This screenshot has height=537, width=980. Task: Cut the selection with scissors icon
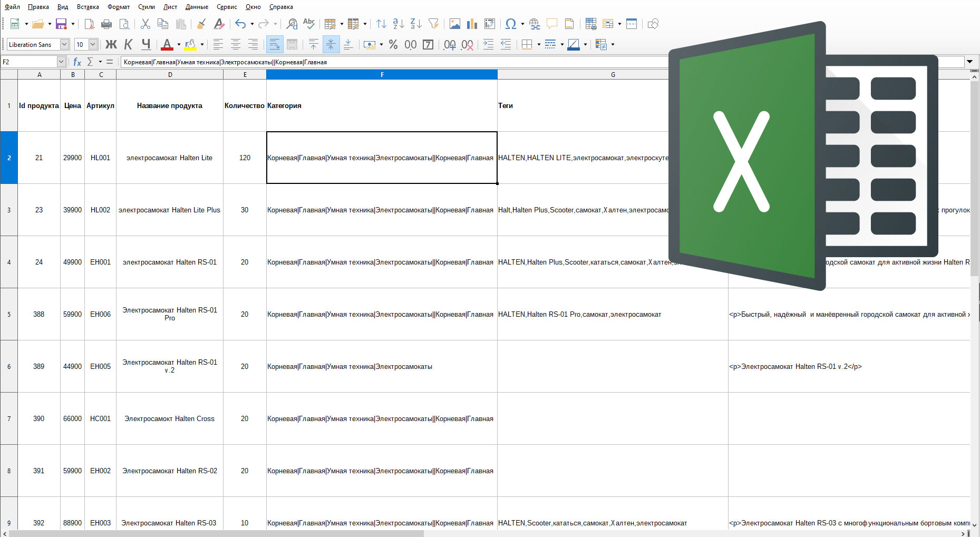(x=145, y=24)
